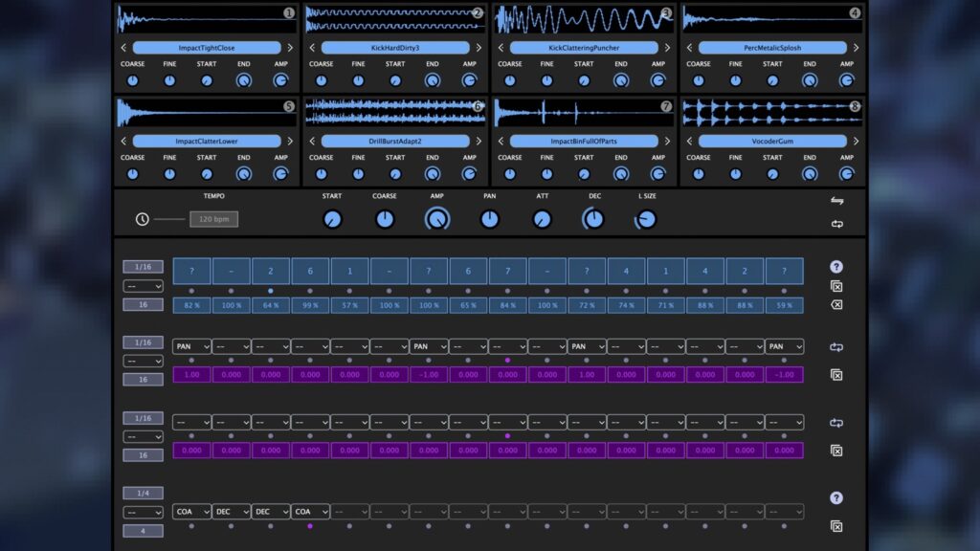Click sequence step cell showing 7
This screenshot has width=980, height=551.
[x=507, y=271]
